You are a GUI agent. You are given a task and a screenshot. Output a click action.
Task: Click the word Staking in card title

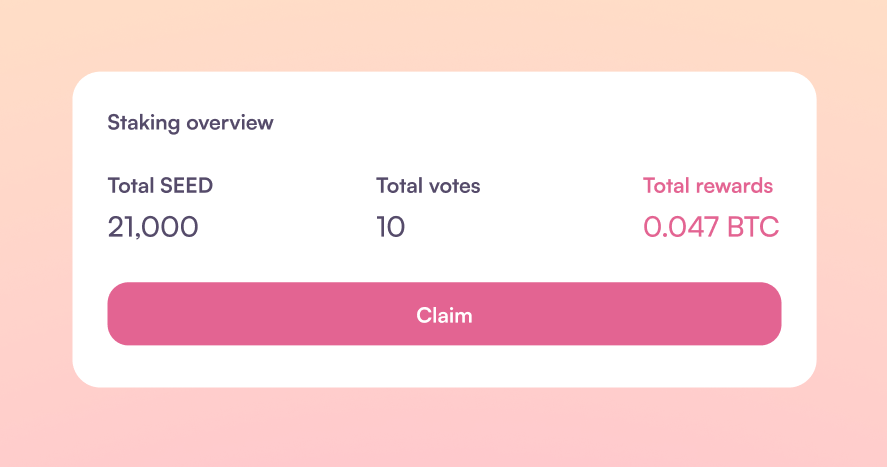pos(144,123)
